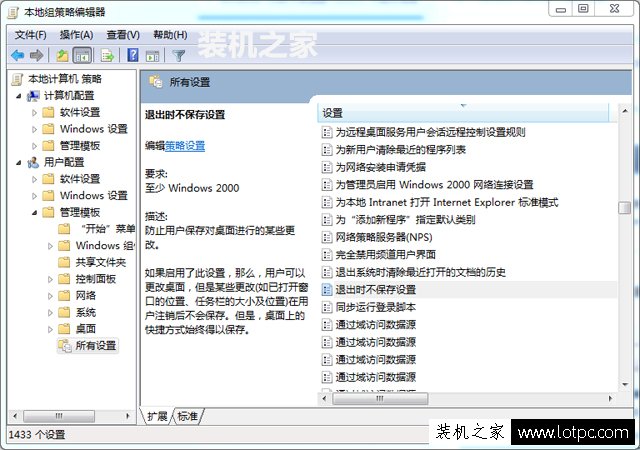Image resolution: width=640 pixels, height=450 pixels.
Task: Click the 本地计算机 策略 root icon
Action: tap(18, 79)
